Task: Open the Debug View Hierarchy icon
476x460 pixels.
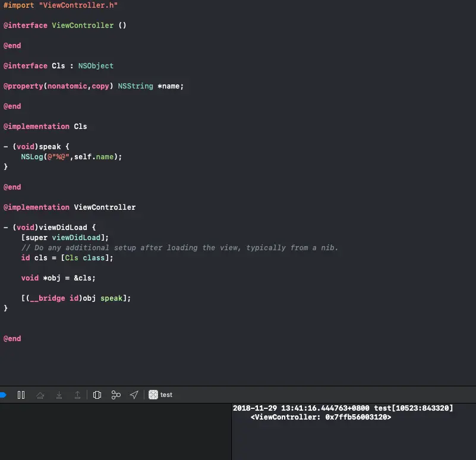Action: [97, 395]
